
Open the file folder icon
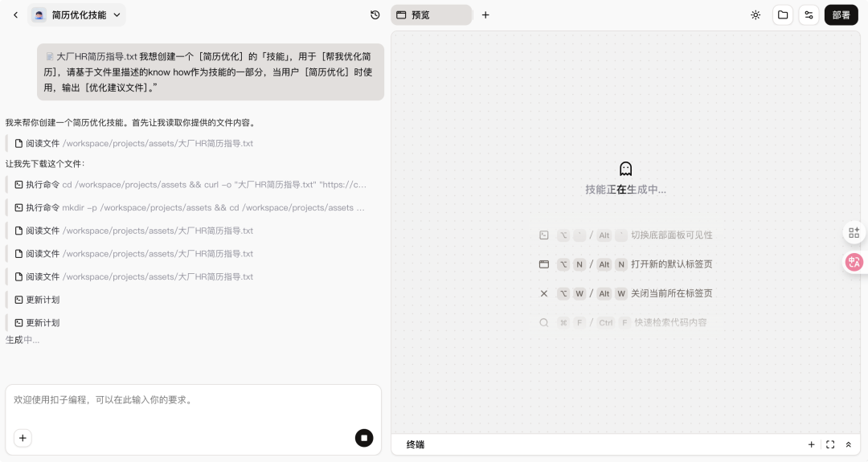[782, 14]
